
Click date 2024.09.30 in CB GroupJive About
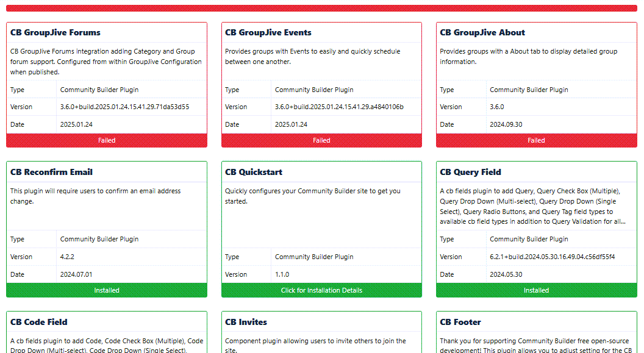(x=506, y=124)
